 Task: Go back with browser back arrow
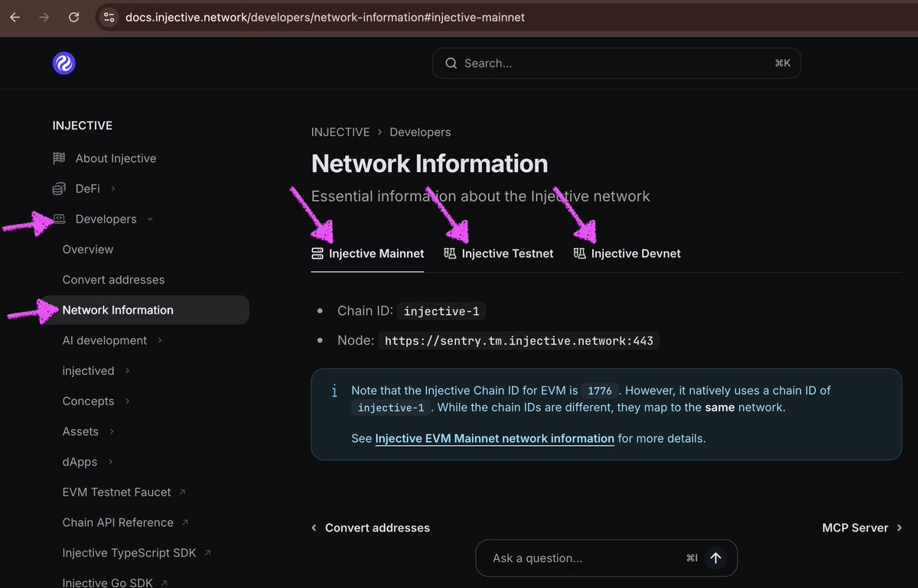point(15,17)
